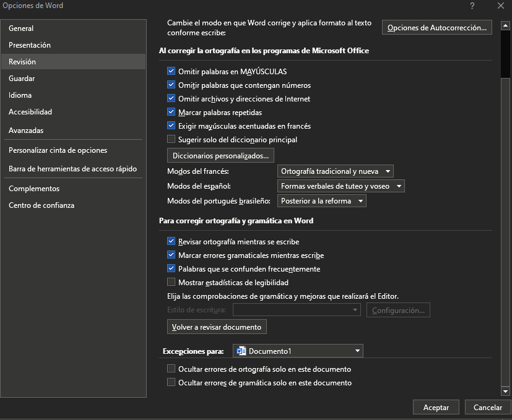The image size is (512, 420).
Task: Open Centro de confianza
Action: [74, 205]
